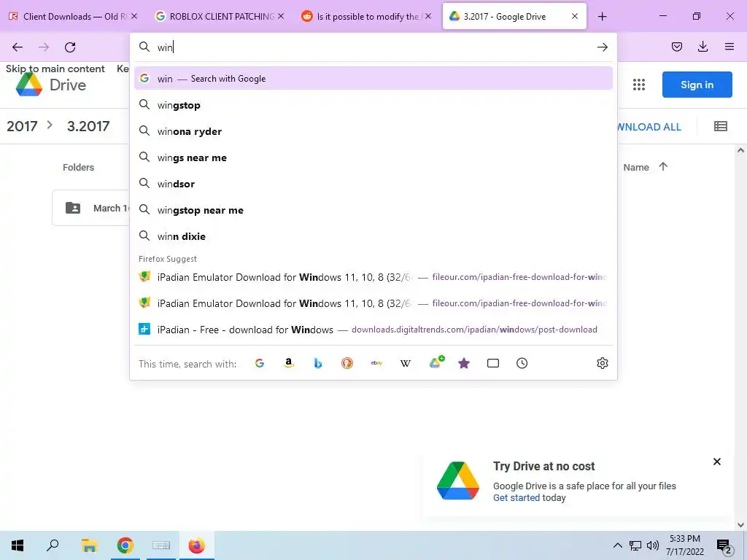Search this time with eBay
The height and width of the screenshot is (560, 747).
tap(376, 363)
